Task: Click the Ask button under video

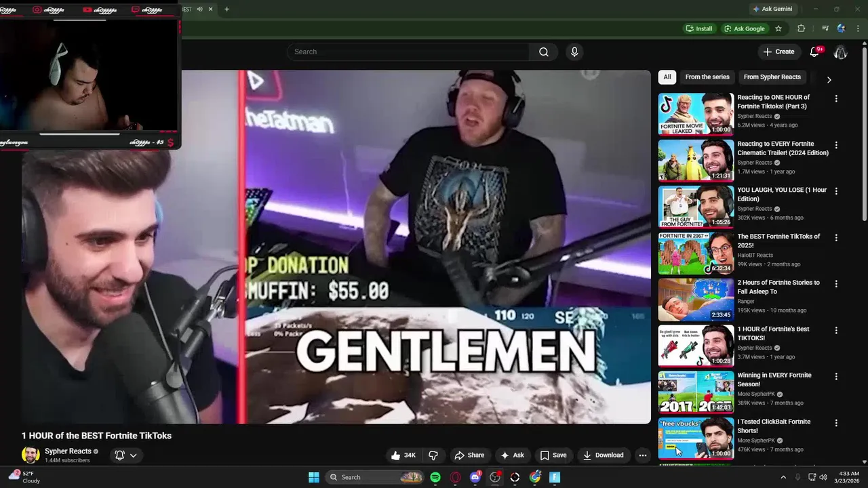Action: [x=512, y=455]
